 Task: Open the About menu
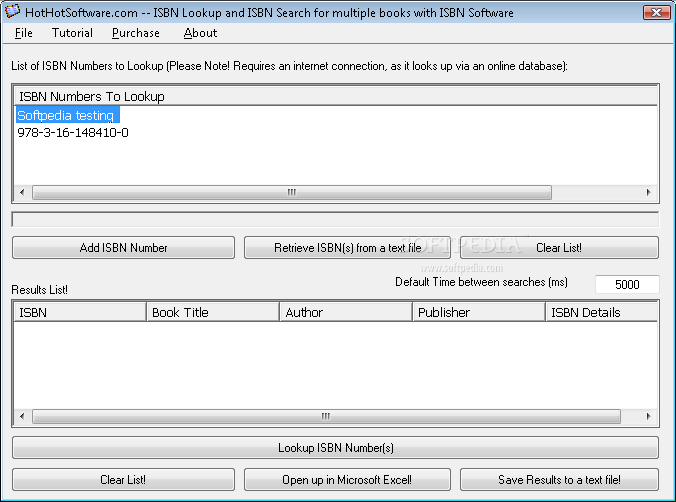[200, 33]
